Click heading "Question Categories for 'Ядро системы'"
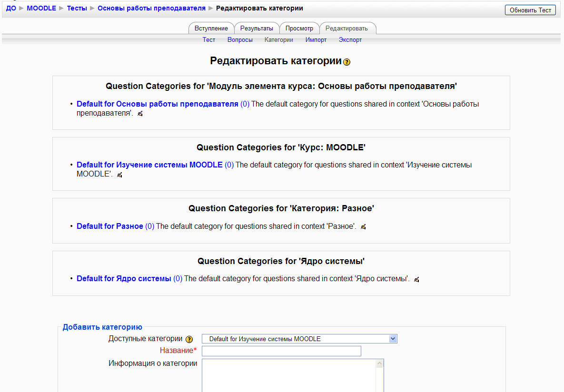This screenshot has height=392, width=564. coord(281,261)
